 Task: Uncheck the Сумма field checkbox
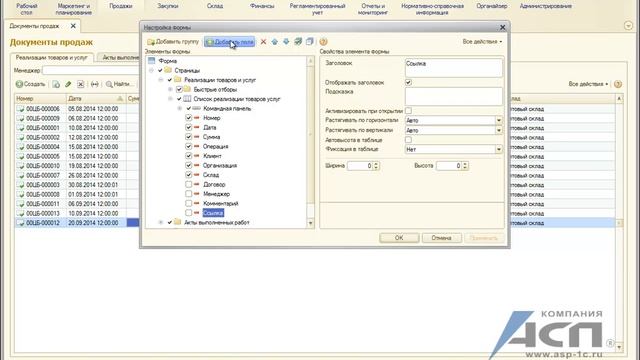[189, 137]
